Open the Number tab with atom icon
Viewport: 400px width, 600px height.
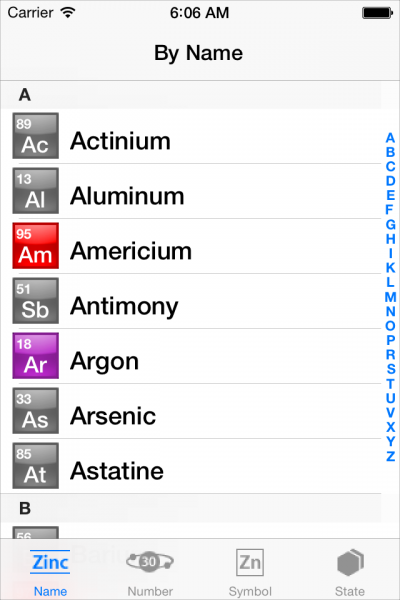tap(150, 572)
